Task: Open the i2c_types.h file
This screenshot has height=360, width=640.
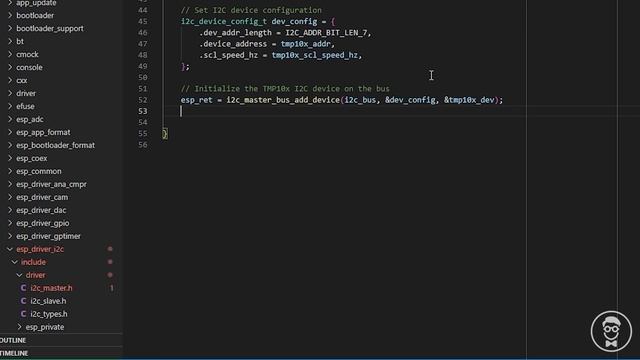Action: 49,314
